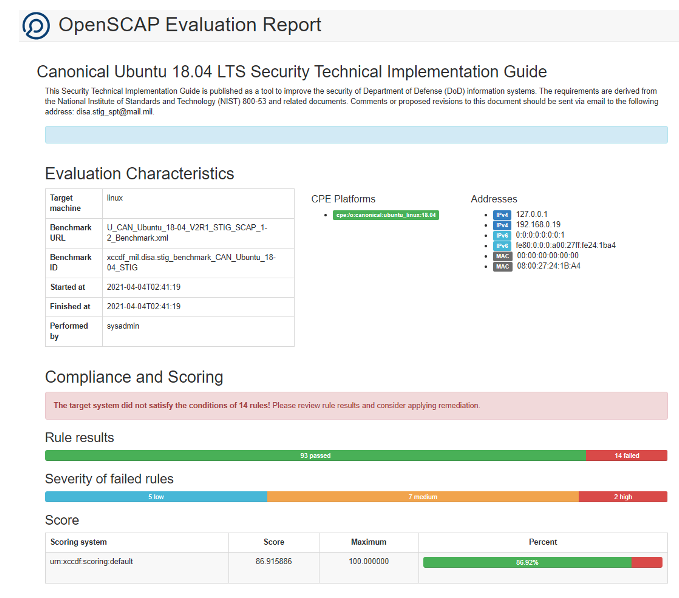This screenshot has height=598, width=679.
Task: Click the Compliance and Scoring heading
Action: click(x=134, y=377)
